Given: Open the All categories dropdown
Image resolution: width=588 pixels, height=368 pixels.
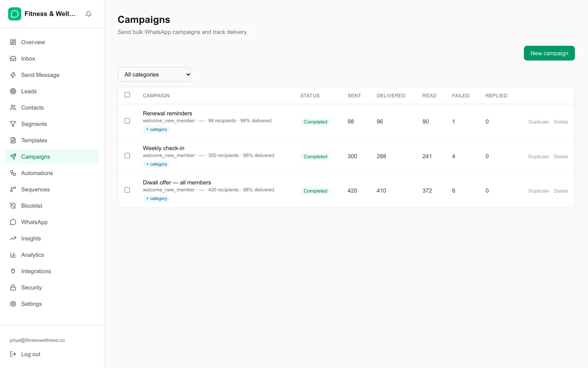Looking at the screenshot, I should coord(154,74).
